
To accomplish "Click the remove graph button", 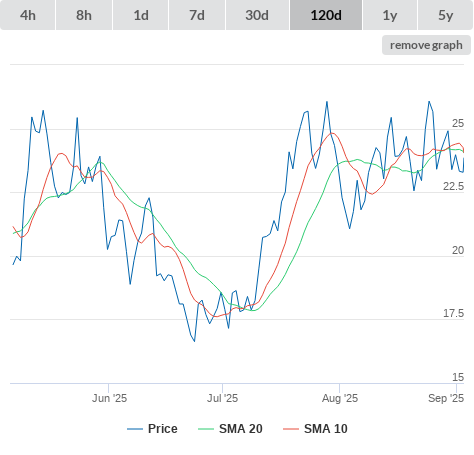I will [426, 45].
